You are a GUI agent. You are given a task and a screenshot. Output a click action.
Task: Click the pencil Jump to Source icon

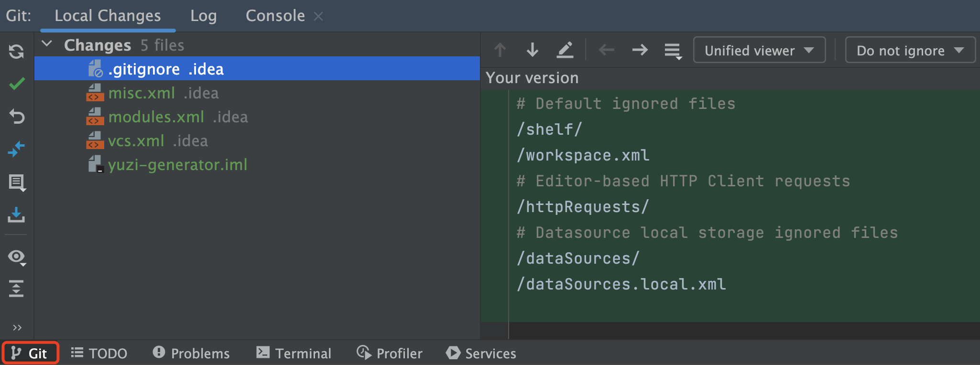565,50
